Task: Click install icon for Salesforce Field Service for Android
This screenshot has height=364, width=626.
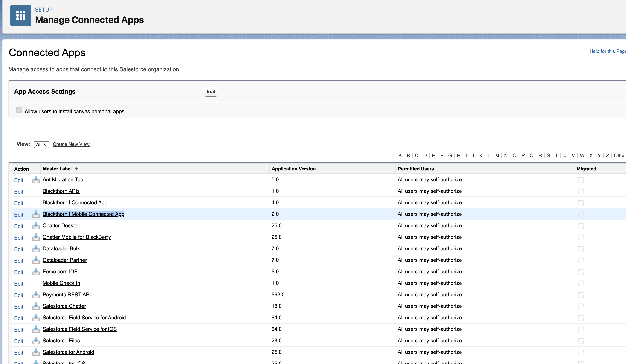Action: [x=36, y=318]
